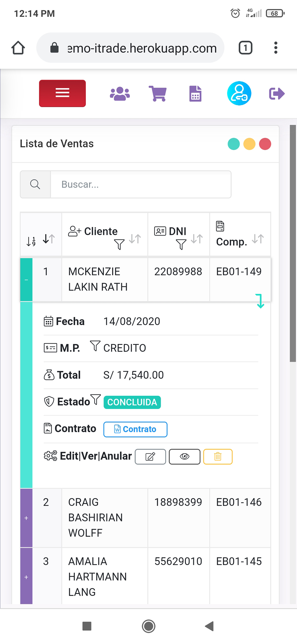Open the spreadsheet report icon
Screen dimensions: 297x644
point(195,94)
